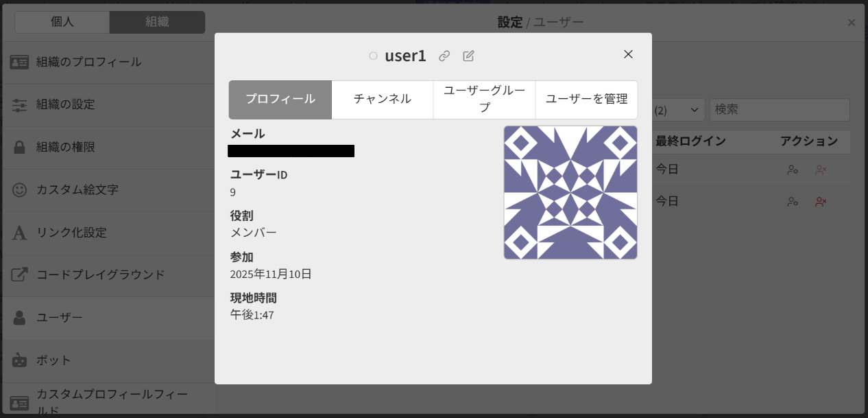Click the ユーザーを管理 button
868x418 pixels.
tap(586, 99)
